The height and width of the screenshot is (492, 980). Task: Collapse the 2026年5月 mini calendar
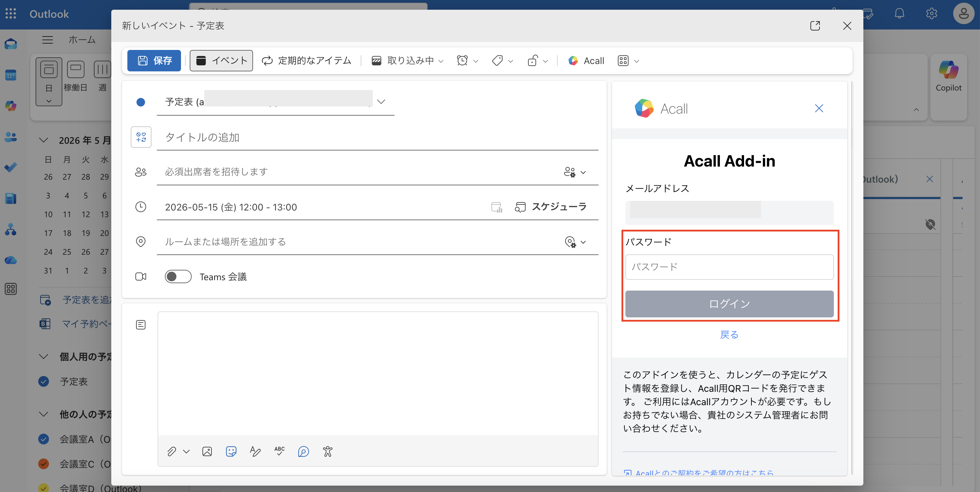tap(44, 140)
